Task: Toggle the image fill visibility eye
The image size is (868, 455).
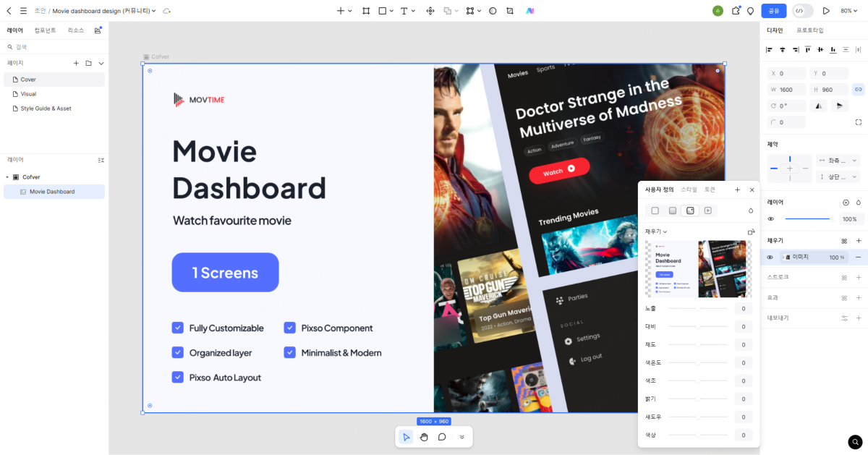Action: pos(770,258)
